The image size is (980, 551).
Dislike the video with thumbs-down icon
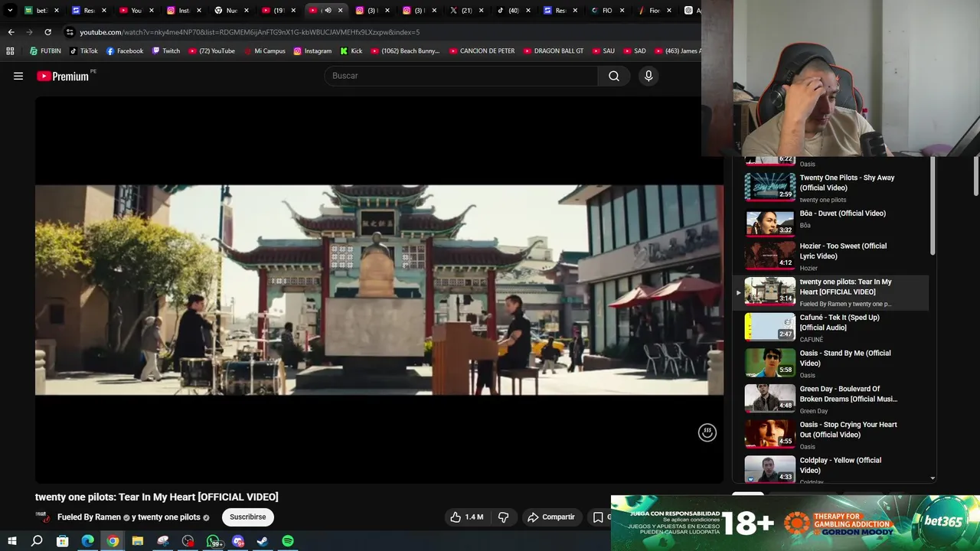click(x=503, y=517)
